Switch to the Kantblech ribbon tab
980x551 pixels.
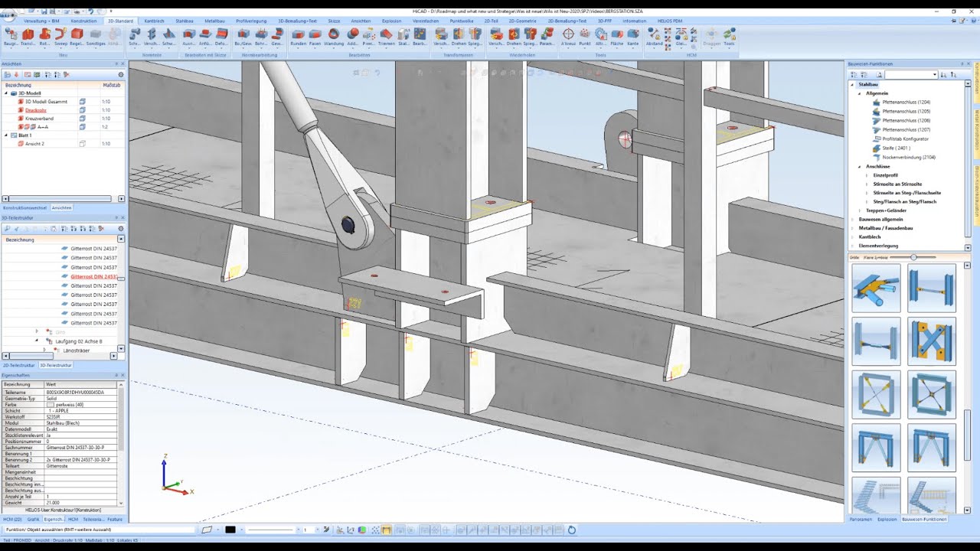point(154,21)
